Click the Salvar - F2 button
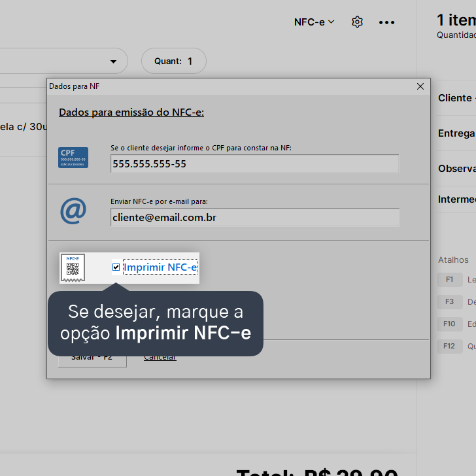 click(x=92, y=361)
